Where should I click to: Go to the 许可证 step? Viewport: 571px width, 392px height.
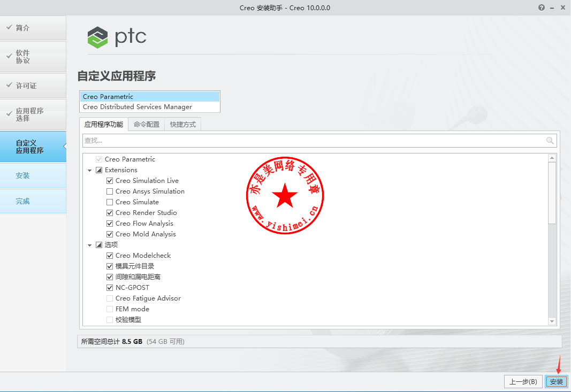coord(33,86)
